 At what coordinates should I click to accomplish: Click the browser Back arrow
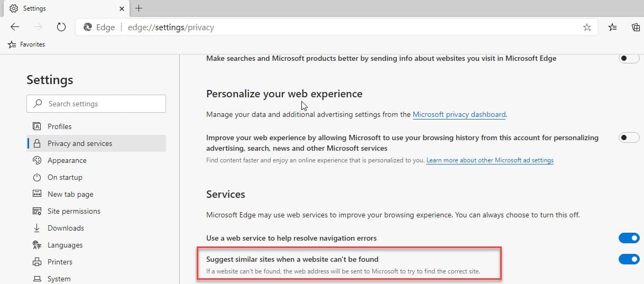pos(15,27)
